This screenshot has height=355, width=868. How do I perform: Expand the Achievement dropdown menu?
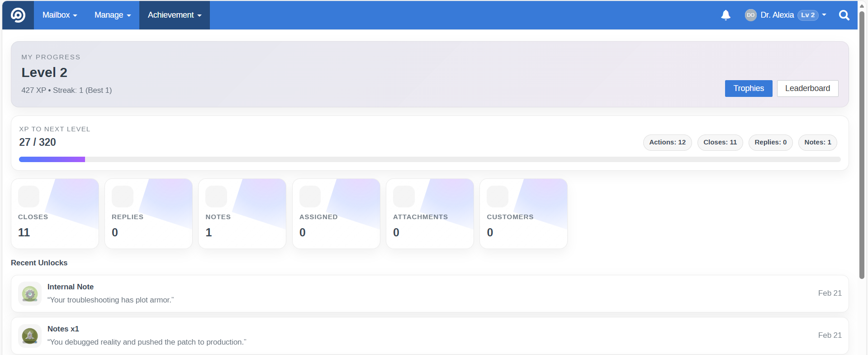(175, 15)
